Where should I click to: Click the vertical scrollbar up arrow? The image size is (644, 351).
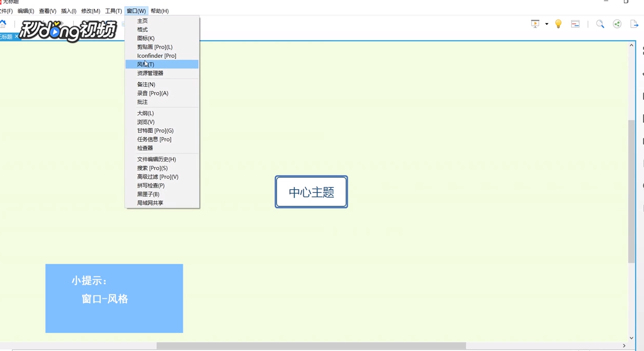631,45
